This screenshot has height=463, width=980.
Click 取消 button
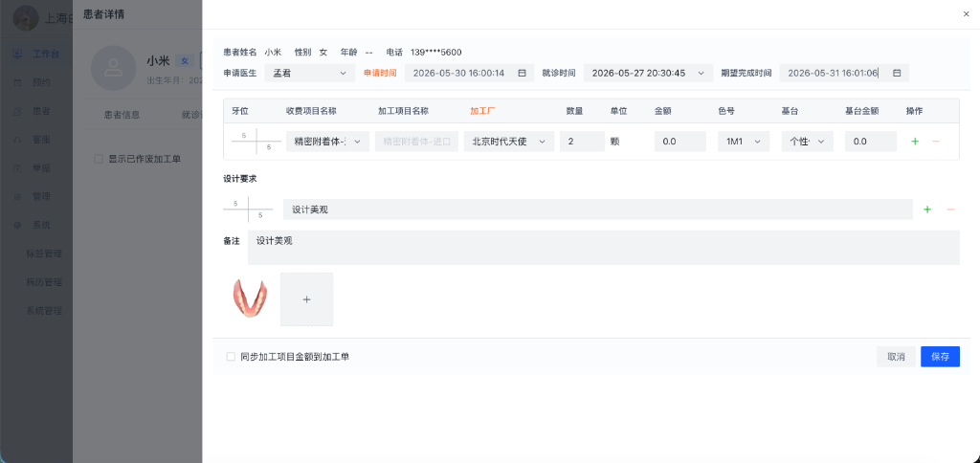pos(896,357)
